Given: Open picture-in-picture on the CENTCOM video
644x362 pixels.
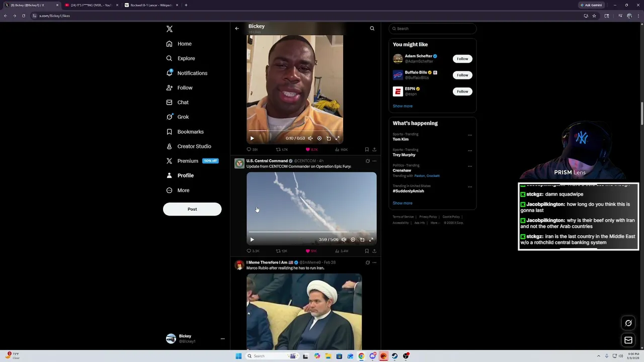Looking at the screenshot, I should 362,240.
